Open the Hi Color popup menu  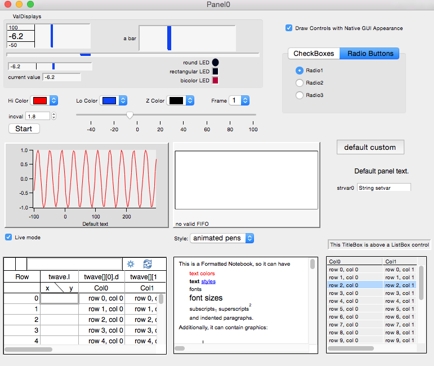pyautogui.click(x=44, y=101)
